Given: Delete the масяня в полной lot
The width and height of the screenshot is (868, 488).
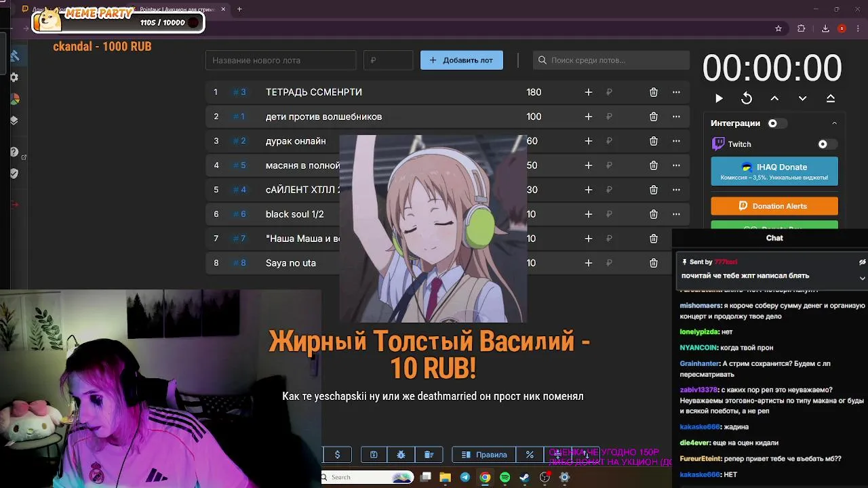Looking at the screenshot, I should coord(653,165).
